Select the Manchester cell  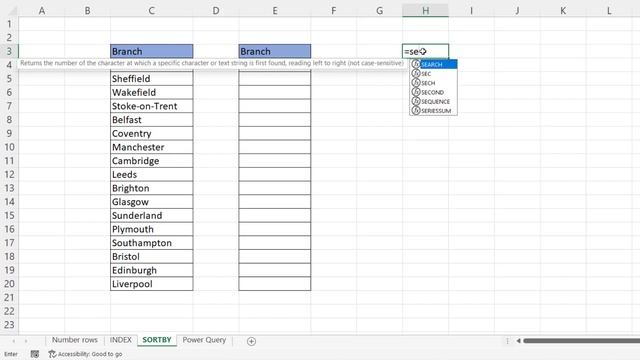coord(151,147)
